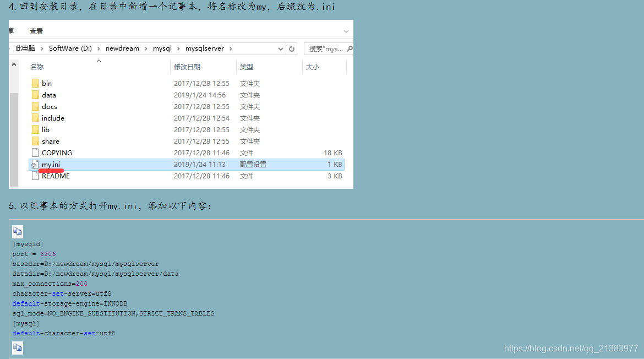
Task: Click the README file icon
Action: [x=35, y=176]
